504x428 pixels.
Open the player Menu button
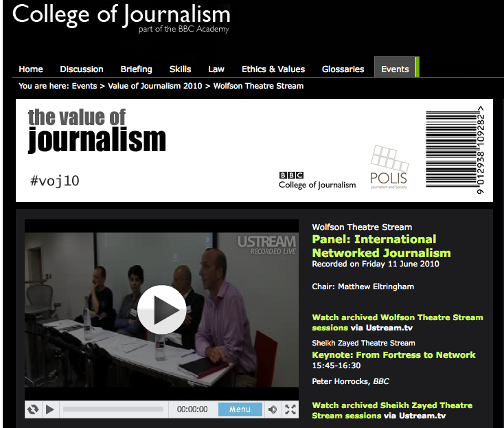(x=240, y=409)
